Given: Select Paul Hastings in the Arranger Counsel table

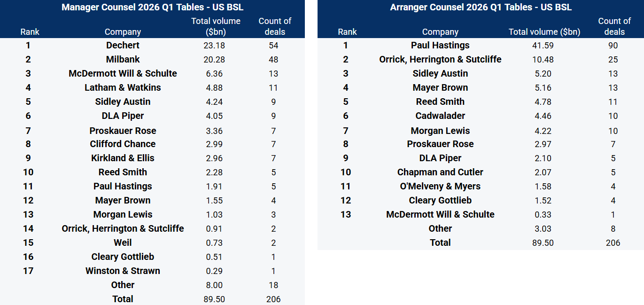Looking at the screenshot, I should (440, 46).
